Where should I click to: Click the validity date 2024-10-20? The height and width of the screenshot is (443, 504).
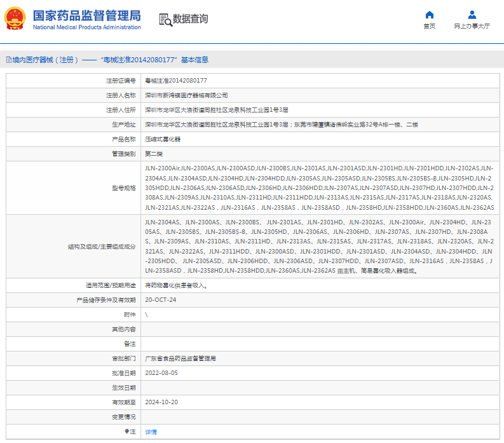coord(161,402)
